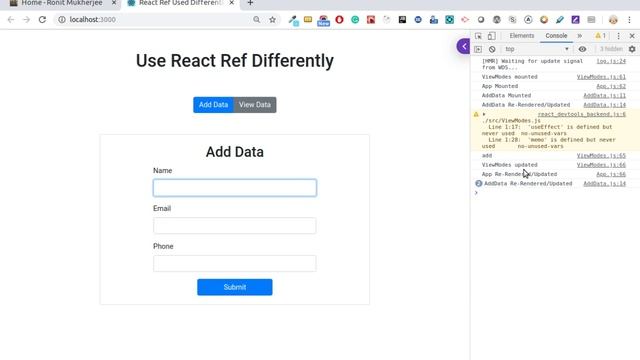Open the red Opera-style O extension
This screenshot has width=640, height=360.
pyautogui.click(x=339, y=20)
